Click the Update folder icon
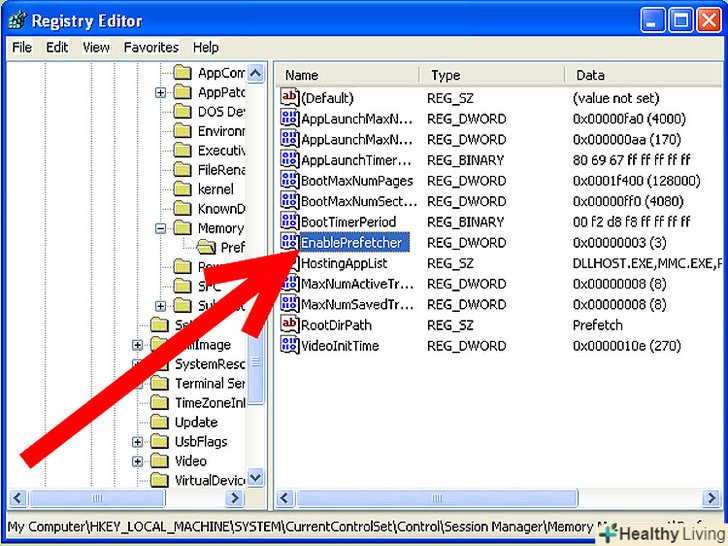 tap(159, 422)
